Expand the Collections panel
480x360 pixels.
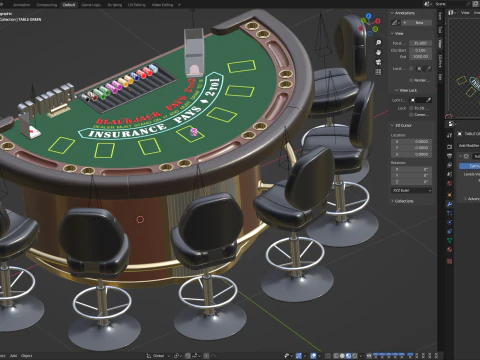click(x=402, y=201)
